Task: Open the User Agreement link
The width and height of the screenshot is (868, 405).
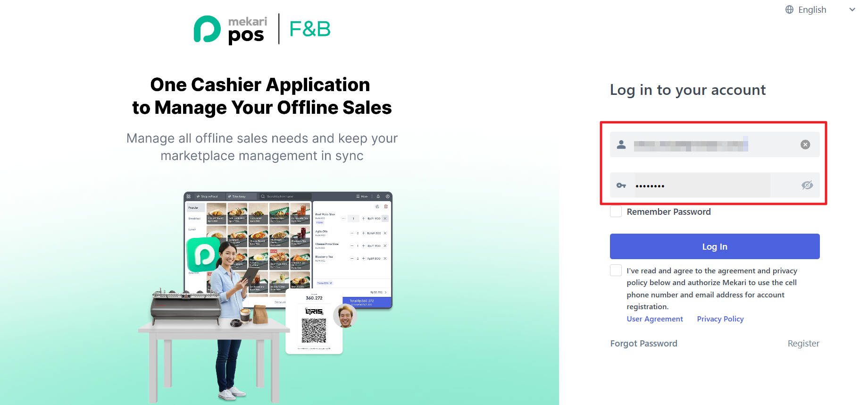Action: click(x=655, y=319)
